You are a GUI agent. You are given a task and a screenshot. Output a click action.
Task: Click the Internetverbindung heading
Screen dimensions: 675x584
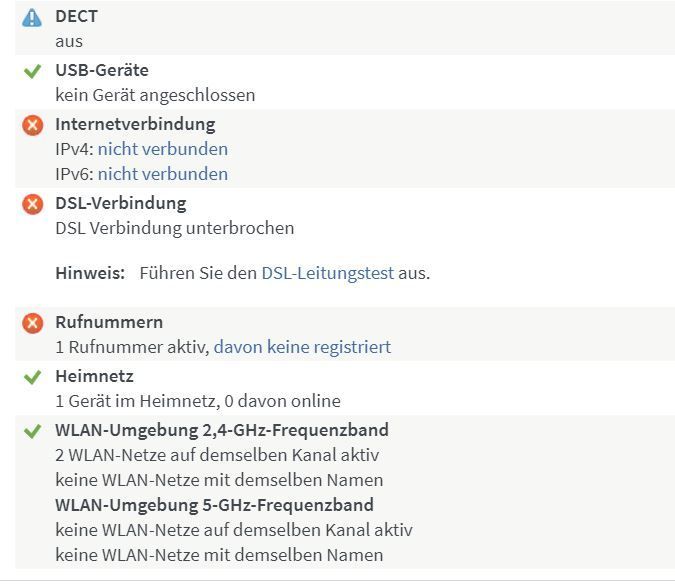[x=135, y=124]
